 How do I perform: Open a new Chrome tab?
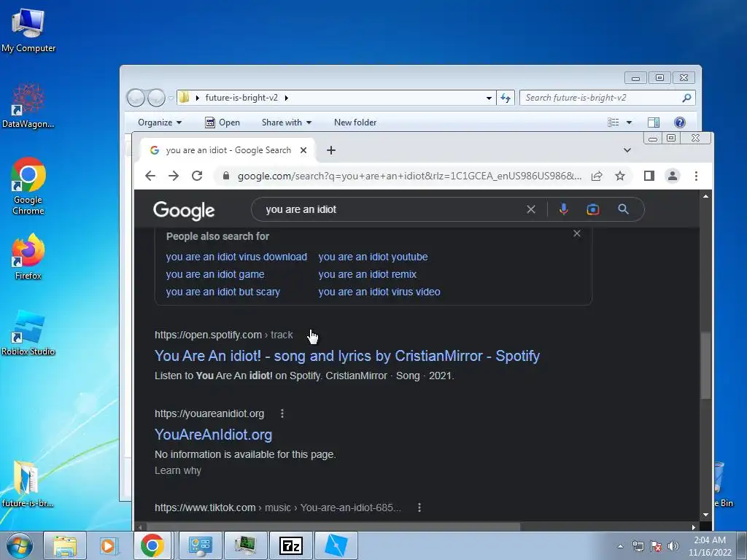pyautogui.click(x=331, y=150)
